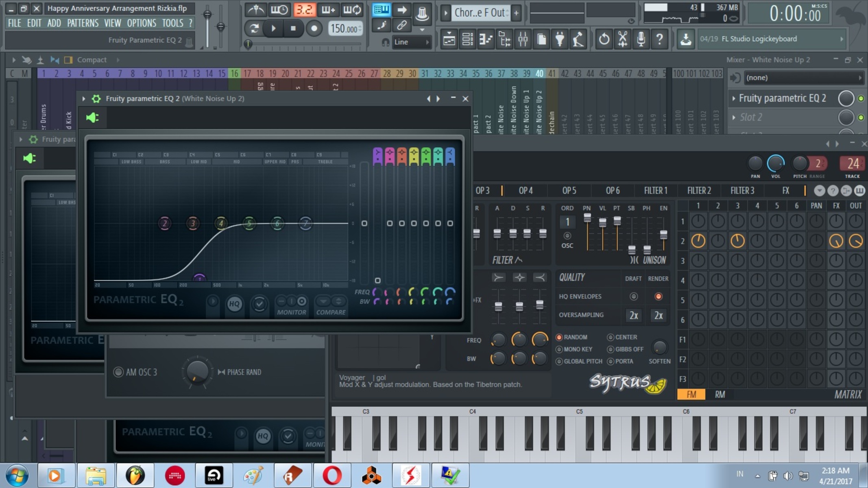
Task: Open the (none) mixer input dropdown
Action: pyautogui.click(x=804, y=77)
